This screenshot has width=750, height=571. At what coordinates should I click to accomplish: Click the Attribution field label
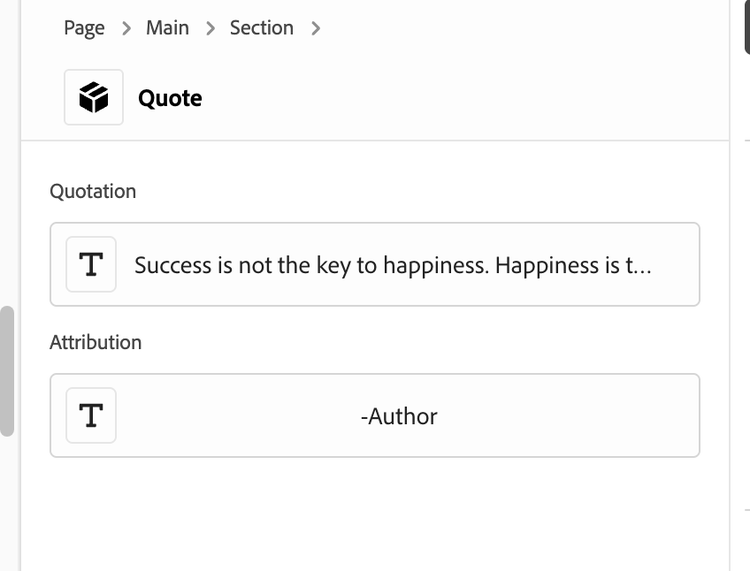tap(96, 342)
